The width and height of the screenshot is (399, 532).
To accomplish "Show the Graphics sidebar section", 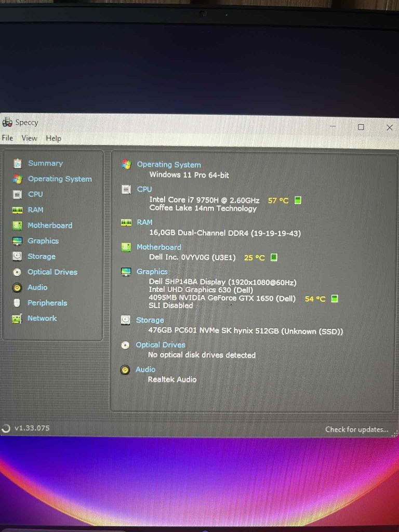I will [x=43, y=241].
